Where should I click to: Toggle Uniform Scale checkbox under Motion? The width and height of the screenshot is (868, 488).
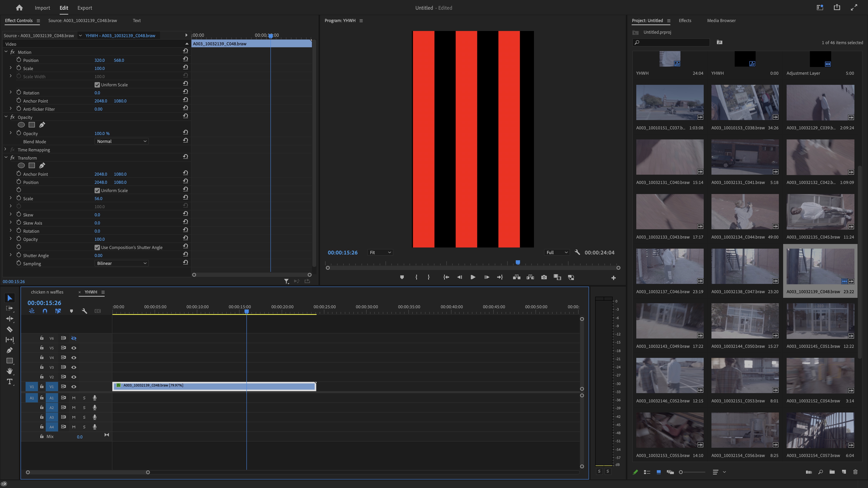click(x=97, y=85)
